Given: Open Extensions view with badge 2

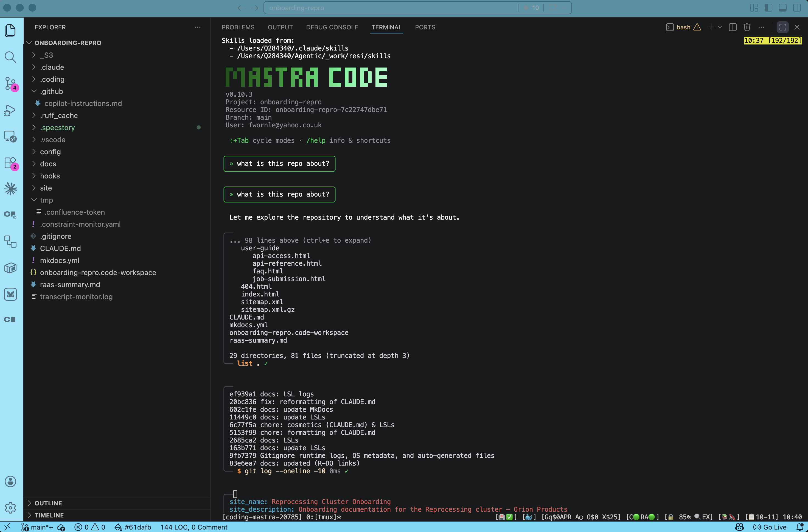Looking at the screenshot, I should [10, 163].
